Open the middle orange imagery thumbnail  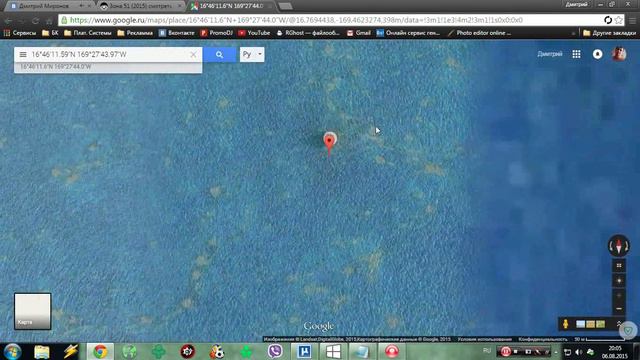pyautogui.click(x=590, y=324)
